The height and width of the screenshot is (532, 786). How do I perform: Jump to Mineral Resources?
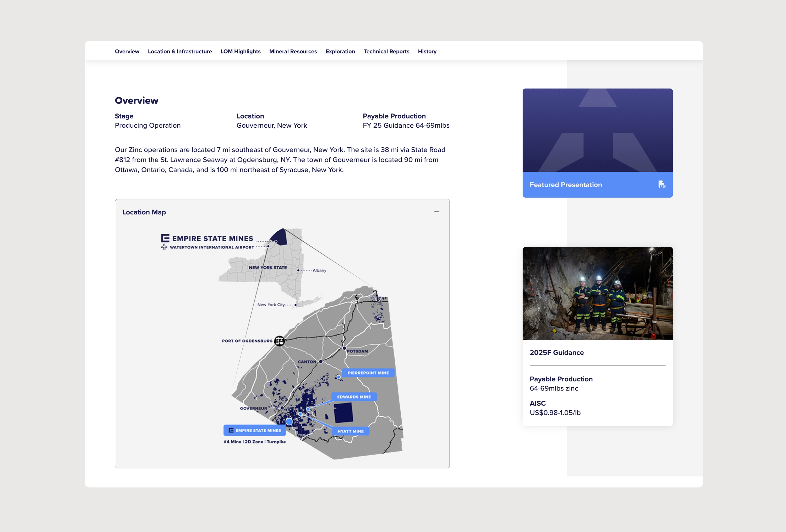293,51
